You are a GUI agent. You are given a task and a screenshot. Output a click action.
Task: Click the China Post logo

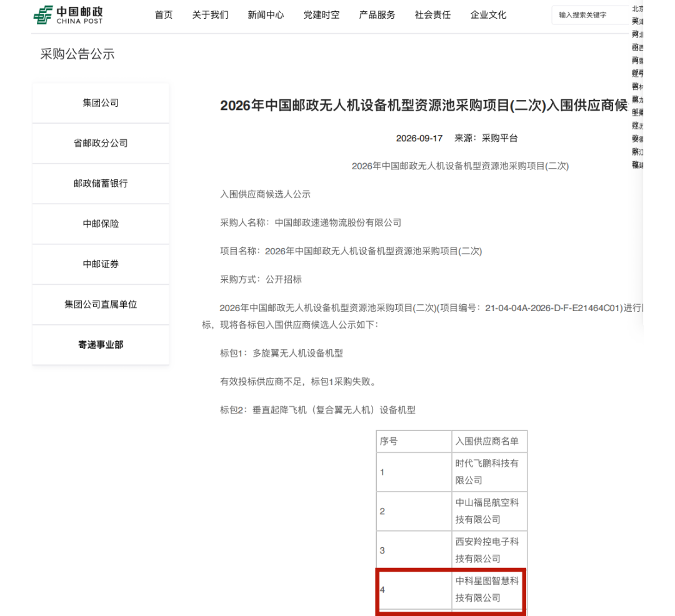tap(68, 15)
